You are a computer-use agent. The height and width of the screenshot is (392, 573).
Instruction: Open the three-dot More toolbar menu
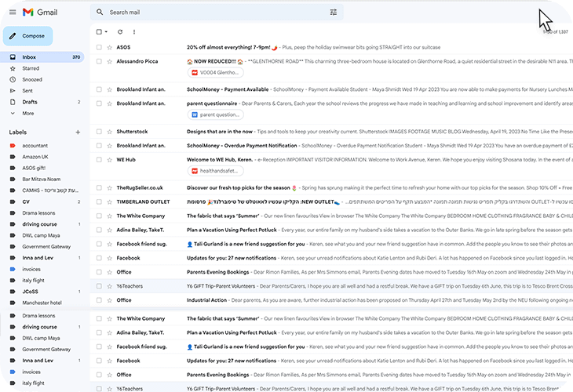[134, 32]
